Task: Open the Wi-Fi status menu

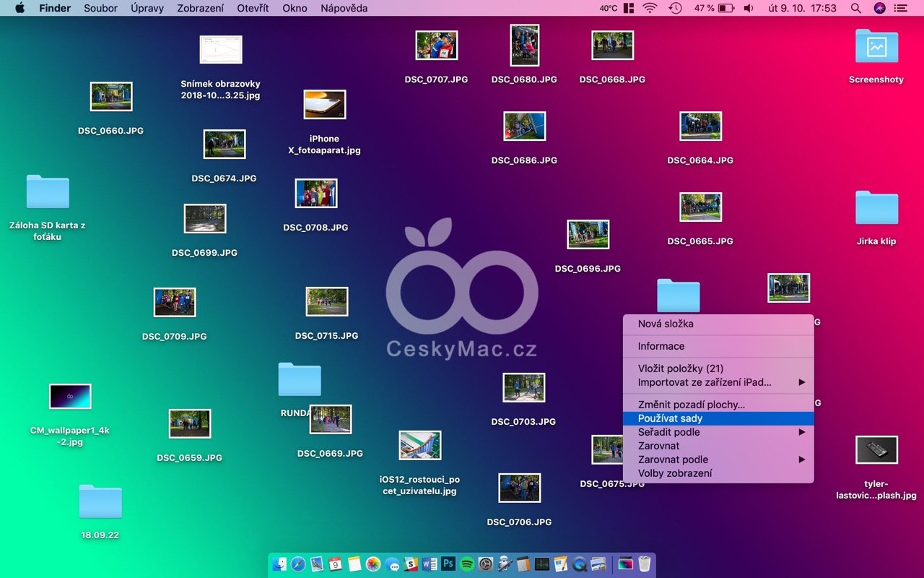Action: coord(650,8)
